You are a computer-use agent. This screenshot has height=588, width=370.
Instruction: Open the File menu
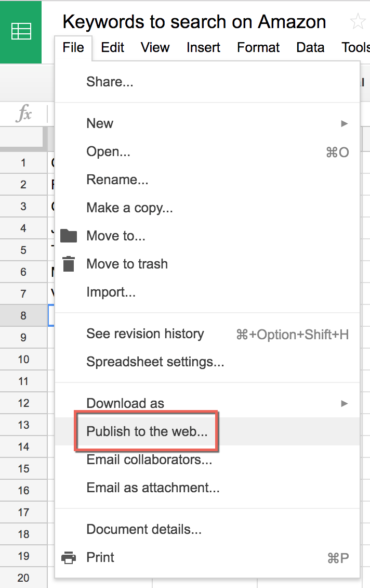pyautogui.click(x=73, y=48)
